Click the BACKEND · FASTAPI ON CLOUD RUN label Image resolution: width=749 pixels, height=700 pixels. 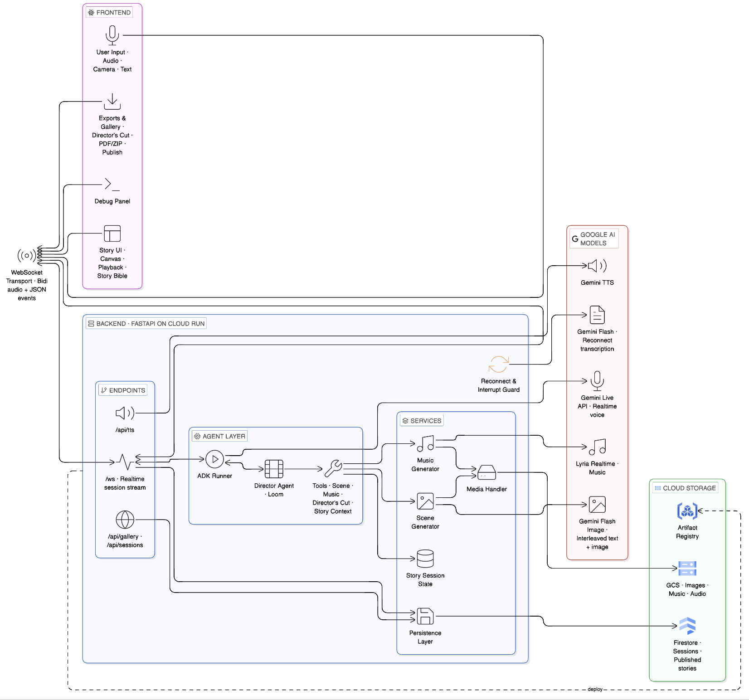pyautogui.click(x=146, y=323)
